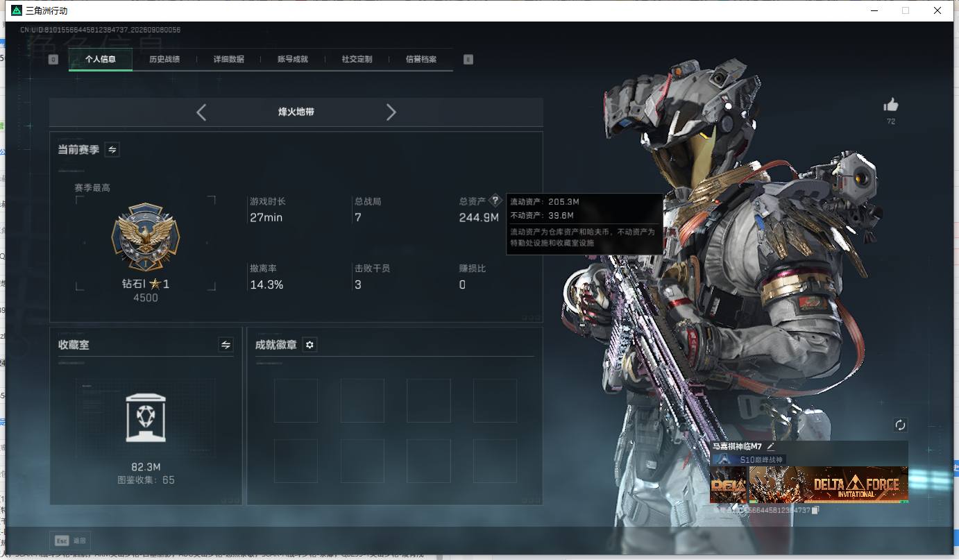This screenshot has height=560, width=959.
Task: Click the player name 马嘉祺神临M7
Action: (x=737, y=447)
